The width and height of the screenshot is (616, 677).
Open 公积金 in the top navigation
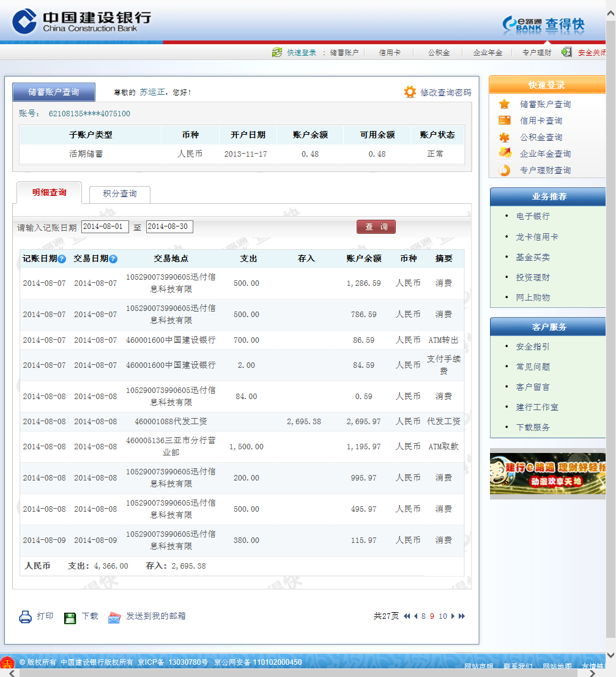point(439,53)
